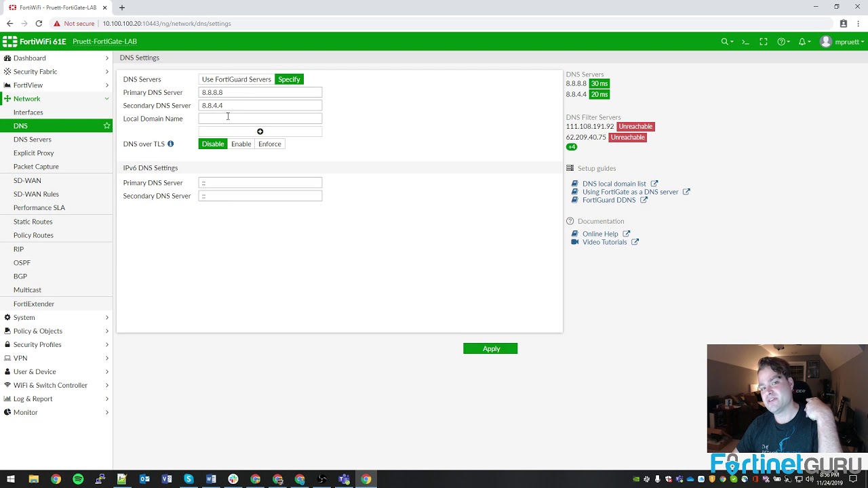Click the IPv6 Primary DNS Server field
Image resolution: width=868 pixels, height=488 pixels.
pyautogui.click(x=260, y=182)
